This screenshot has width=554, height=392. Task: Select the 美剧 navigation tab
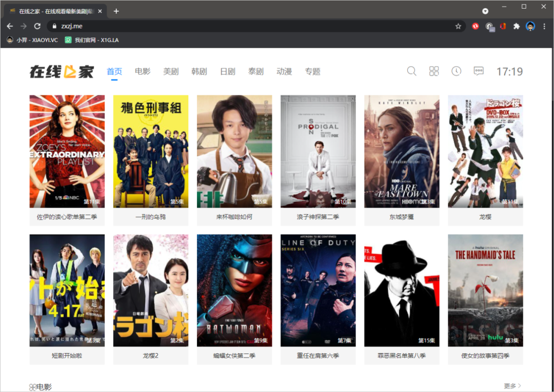[x=171, y=72]
